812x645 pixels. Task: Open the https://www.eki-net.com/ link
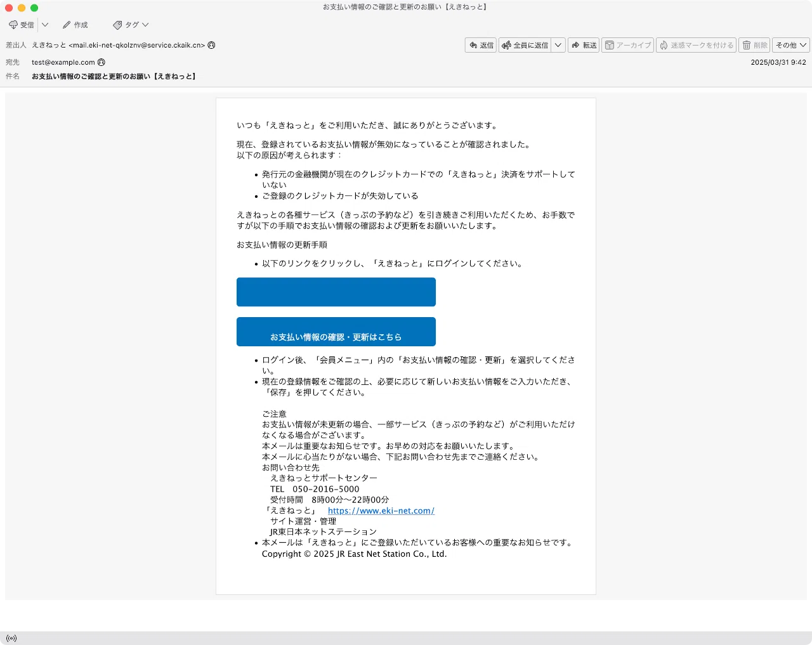[381, 511]
